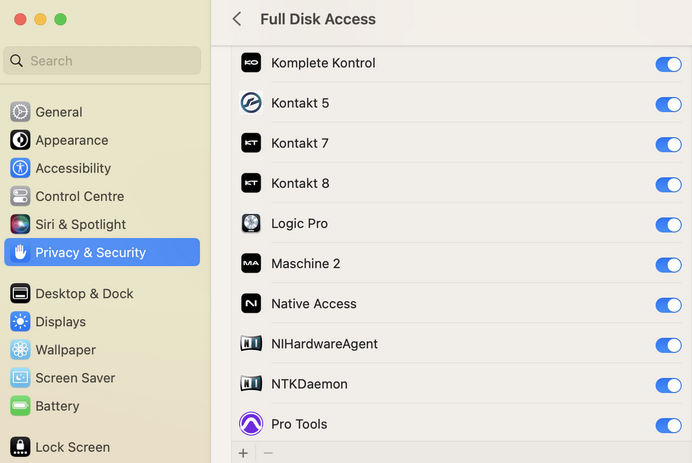Open Control Centre settings
Viewport: 692px width, 463px height.
click(x=102, y=196)
